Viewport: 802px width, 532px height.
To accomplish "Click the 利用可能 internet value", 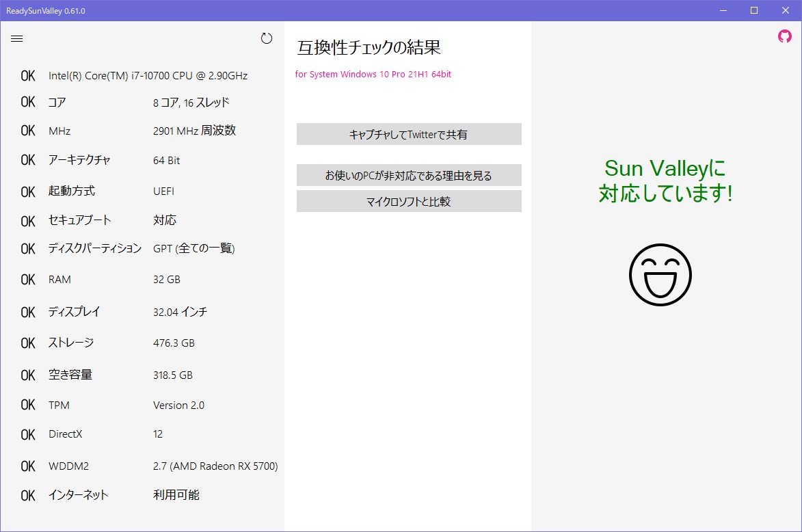I will [x=176, y=494].
